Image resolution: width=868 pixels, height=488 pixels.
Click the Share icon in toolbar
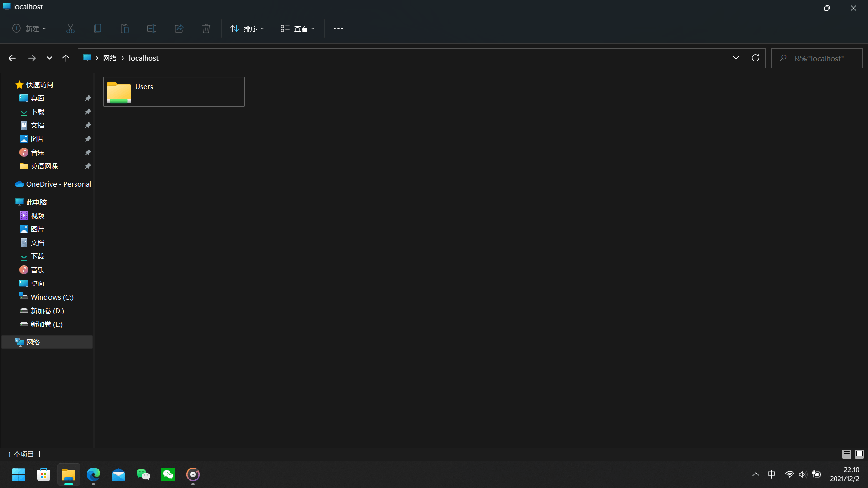179,28
